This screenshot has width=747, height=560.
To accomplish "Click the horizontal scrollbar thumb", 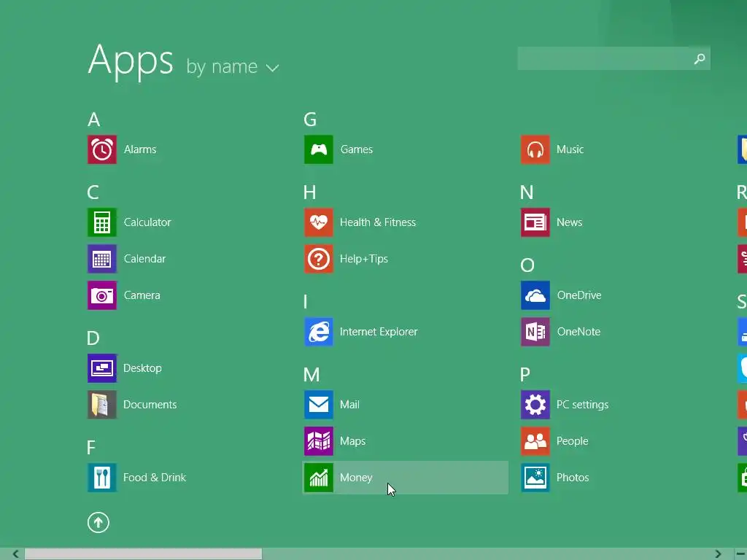I will 144,554.
